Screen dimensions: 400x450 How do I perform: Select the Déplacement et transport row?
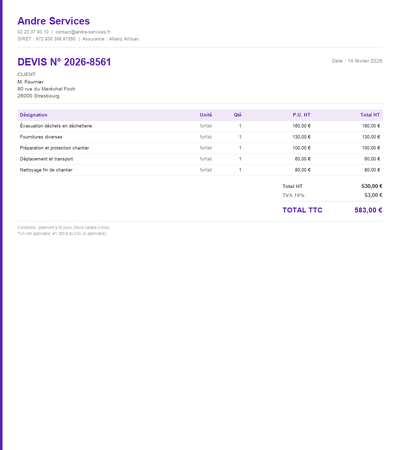click(200, 159)
